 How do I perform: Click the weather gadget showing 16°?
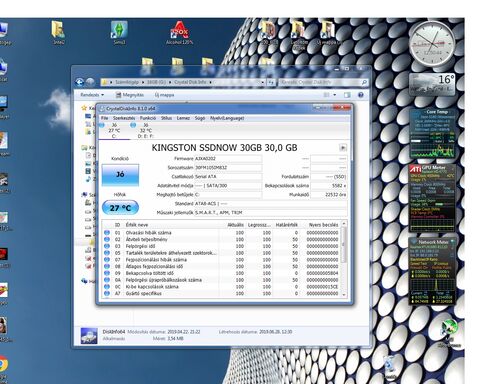[432, 84]
